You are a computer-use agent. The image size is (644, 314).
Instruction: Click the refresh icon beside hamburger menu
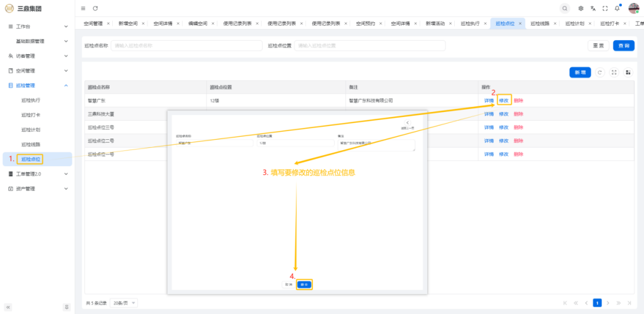coord(96,8)
